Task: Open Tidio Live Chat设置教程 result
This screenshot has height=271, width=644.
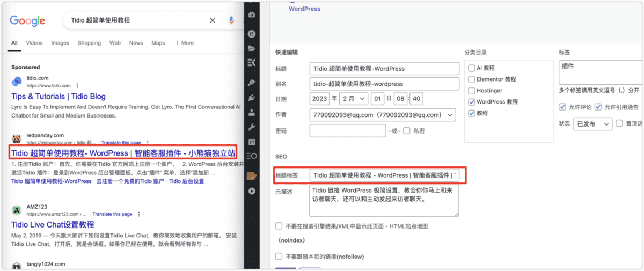Action: (x=53, y=224)
